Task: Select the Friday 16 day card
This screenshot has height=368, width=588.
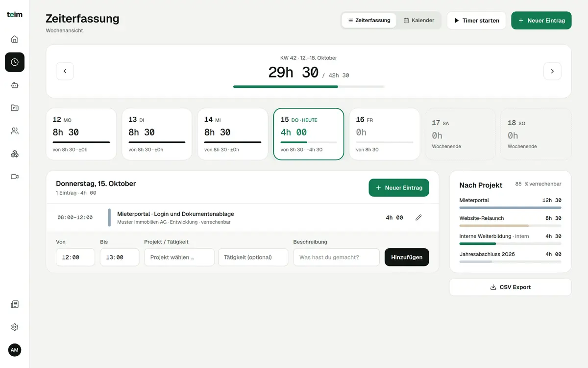Action: [385, 134]
